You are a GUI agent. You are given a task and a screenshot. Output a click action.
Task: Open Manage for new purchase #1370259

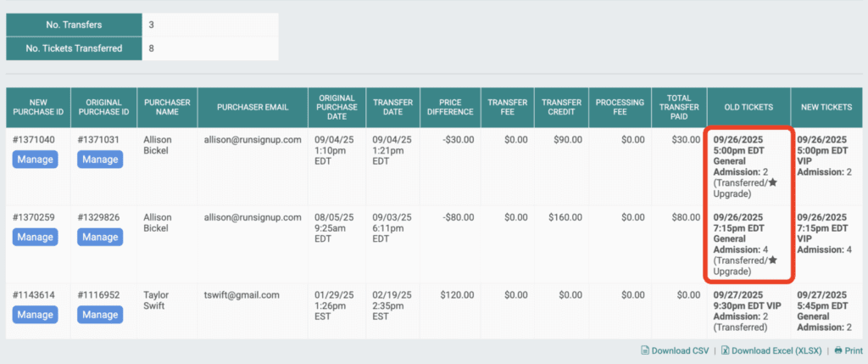coord(35,238)
